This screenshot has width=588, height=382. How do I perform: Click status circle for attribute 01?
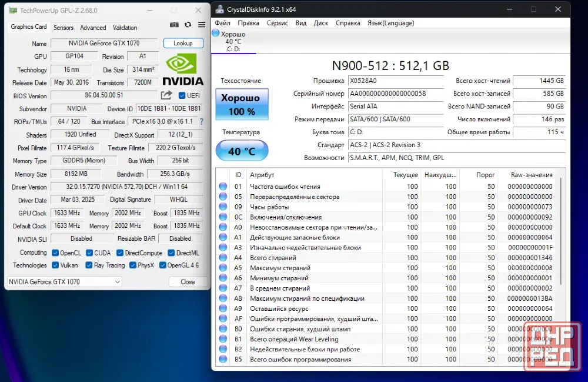[x=223, y=186]
